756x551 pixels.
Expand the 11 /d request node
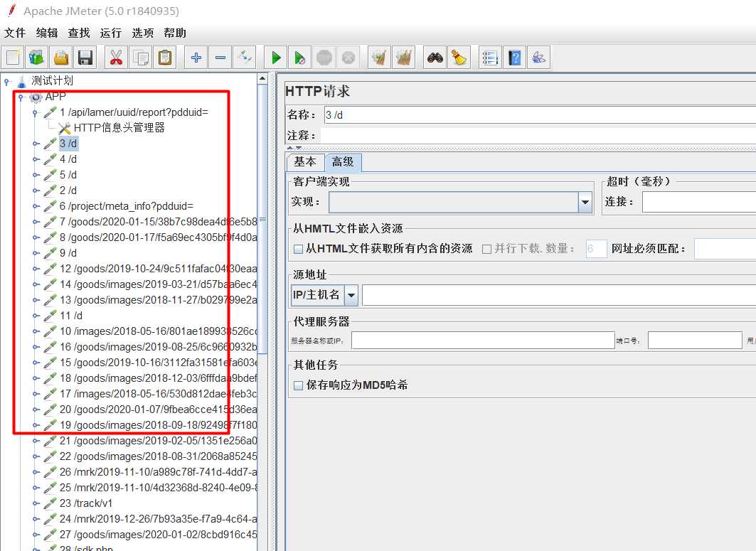(36, 316)
